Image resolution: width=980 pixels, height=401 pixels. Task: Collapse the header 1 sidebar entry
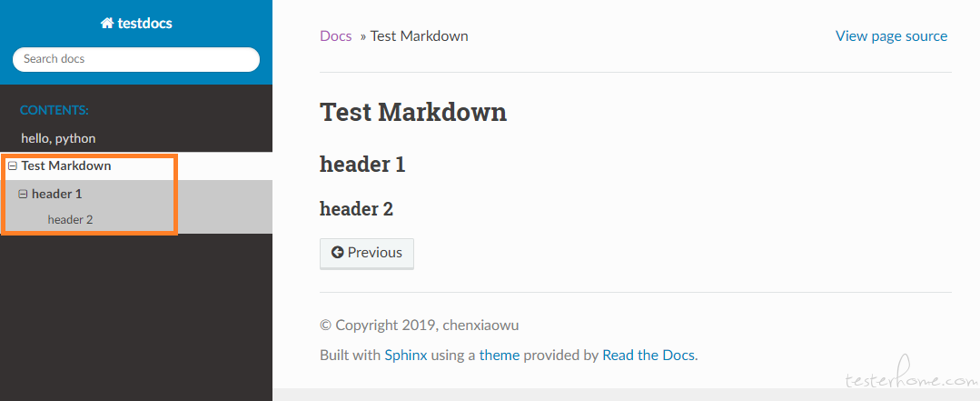[x=23, y=195]
